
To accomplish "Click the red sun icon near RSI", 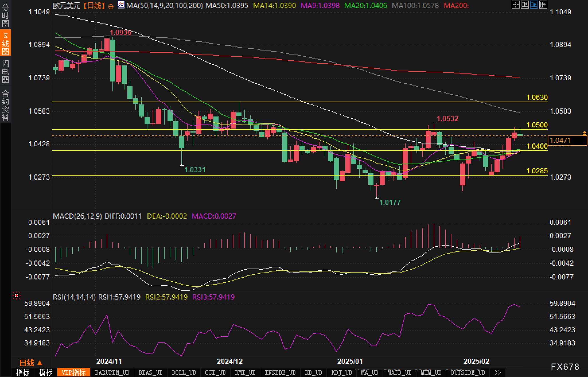I will coord(17,296).
